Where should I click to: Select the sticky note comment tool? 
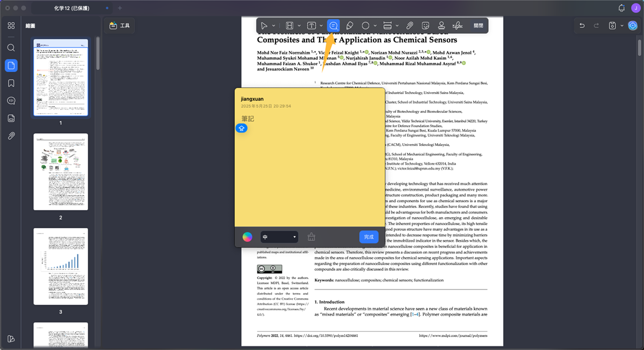(333, 26)
